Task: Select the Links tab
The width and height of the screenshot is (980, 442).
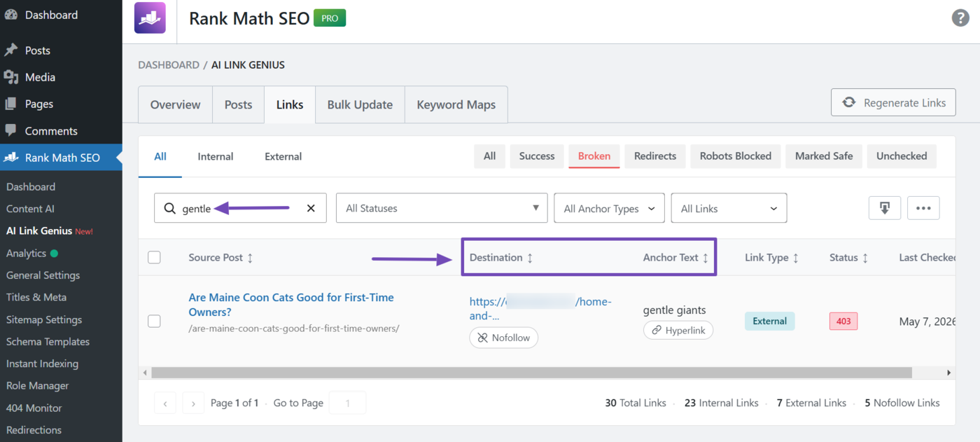Action: [x=290, y=104]
